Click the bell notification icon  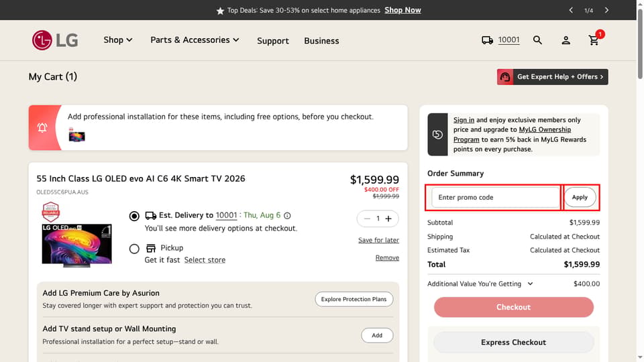click(x=42, y=127)
